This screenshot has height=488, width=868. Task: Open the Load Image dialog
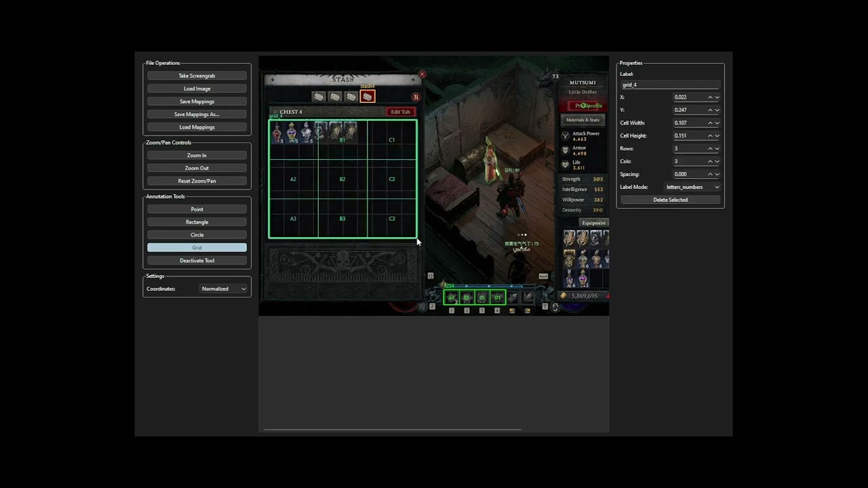(197, 89)
